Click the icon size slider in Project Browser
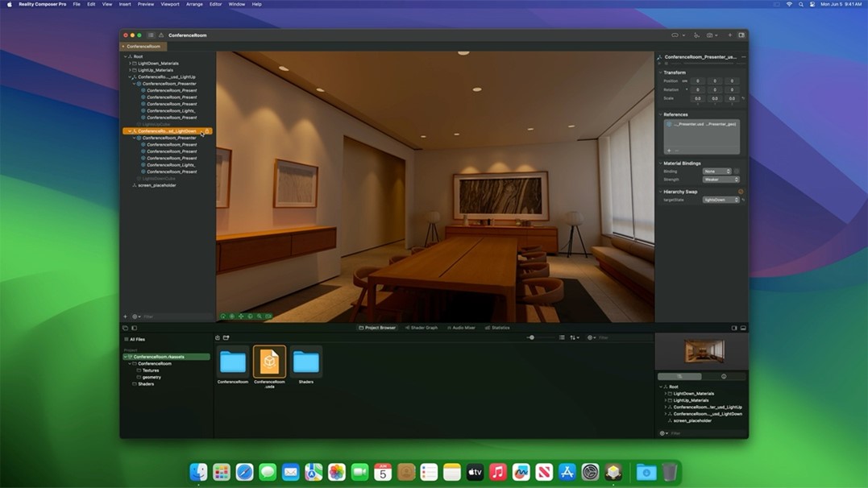 531,338
